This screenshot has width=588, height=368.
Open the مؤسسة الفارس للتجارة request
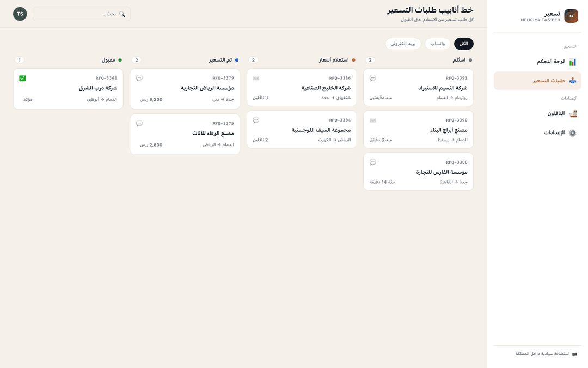[x=419, y=171]
